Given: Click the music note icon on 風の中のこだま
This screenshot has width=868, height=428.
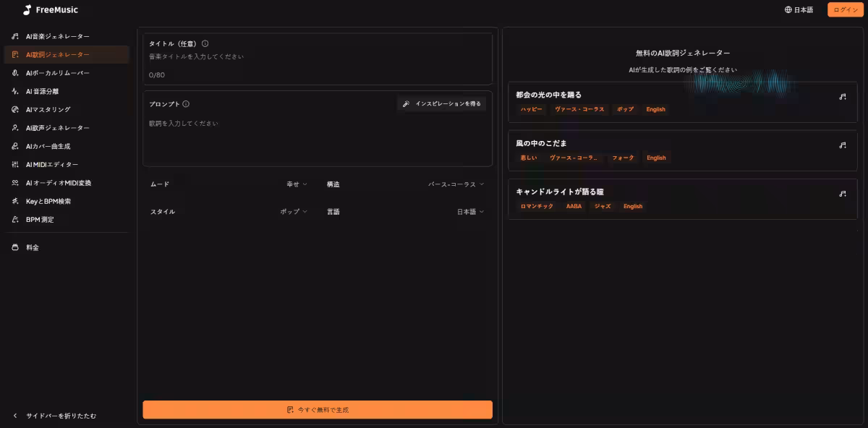Looking at the screenshot, I should [843, 145].
